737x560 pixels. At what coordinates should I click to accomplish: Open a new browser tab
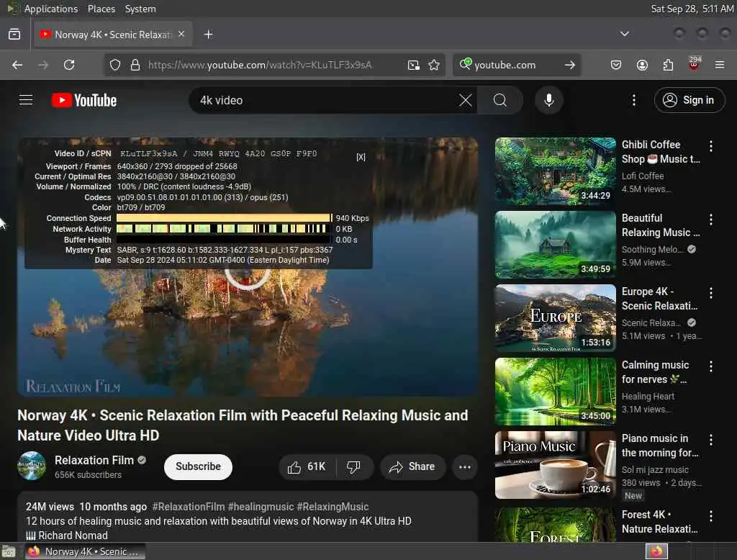(x=208, y=35)
